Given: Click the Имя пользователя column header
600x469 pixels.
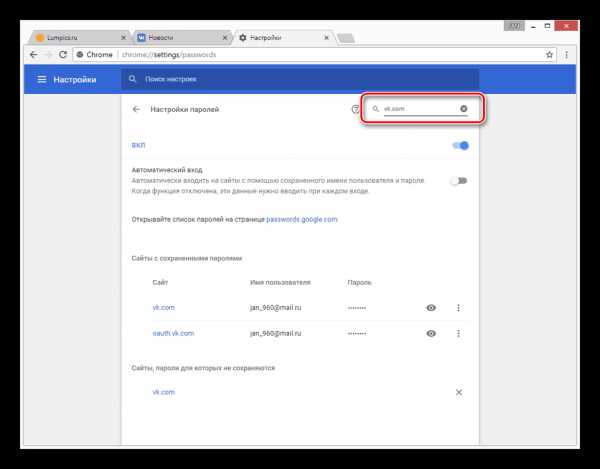Looking at the screenshot, I should (x=280, y=282).
